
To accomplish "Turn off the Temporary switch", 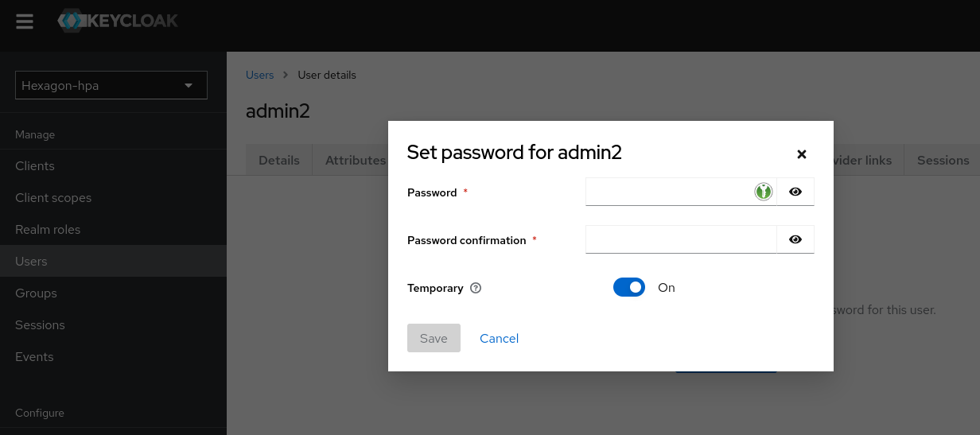I will coord(629,288).
